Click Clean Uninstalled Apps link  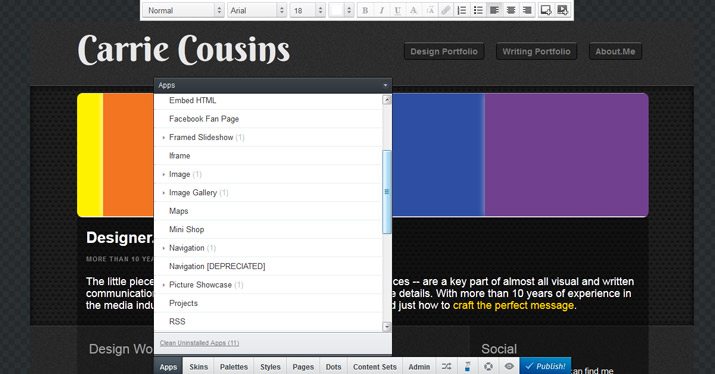tap(199, 343)
